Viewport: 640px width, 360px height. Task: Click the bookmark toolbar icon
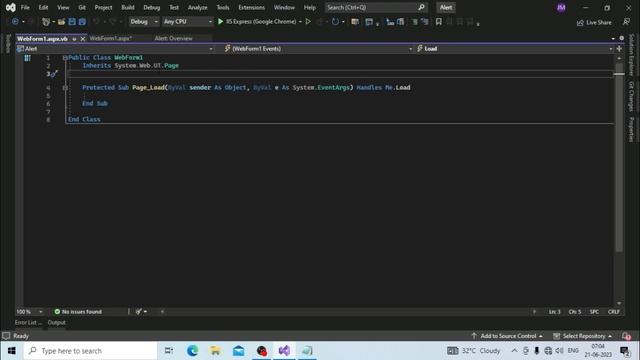pyautogui.click(x=438, y=22)
